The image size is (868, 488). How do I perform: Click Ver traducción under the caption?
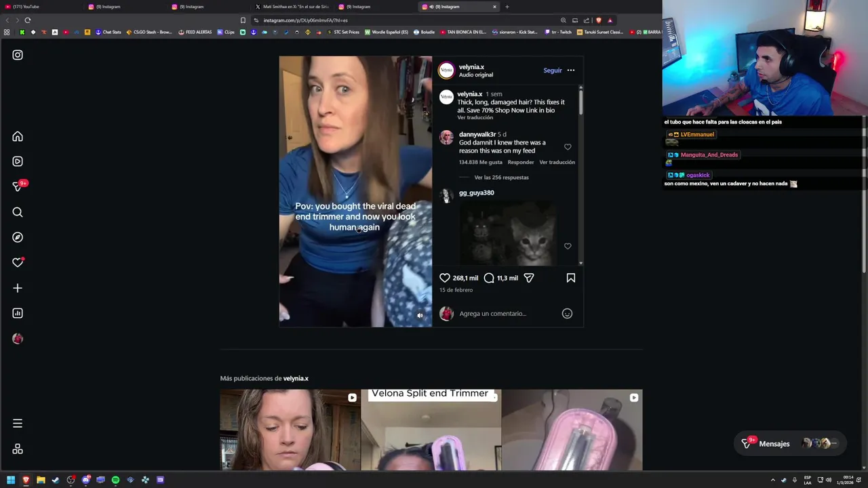coord(475,118)
